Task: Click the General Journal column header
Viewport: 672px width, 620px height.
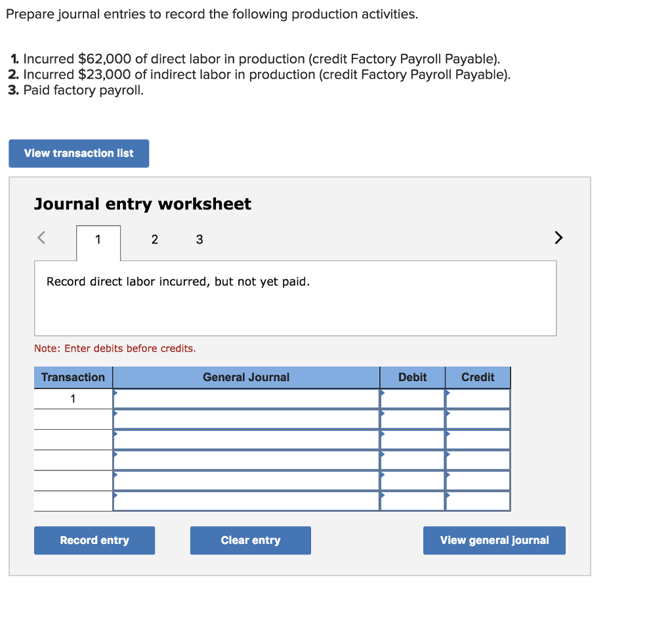Action: [x=246, y=377]
